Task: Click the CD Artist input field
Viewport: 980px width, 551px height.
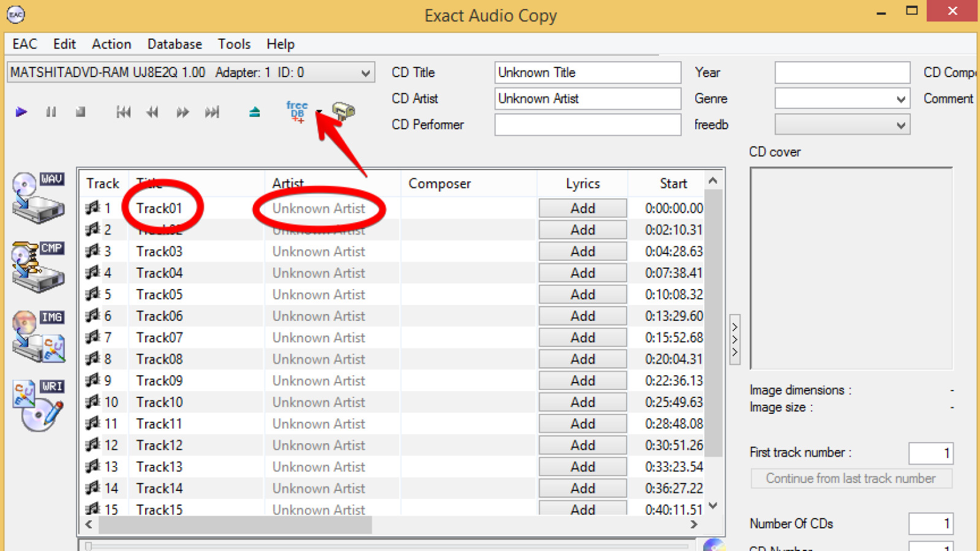Action: pos(587,99)
